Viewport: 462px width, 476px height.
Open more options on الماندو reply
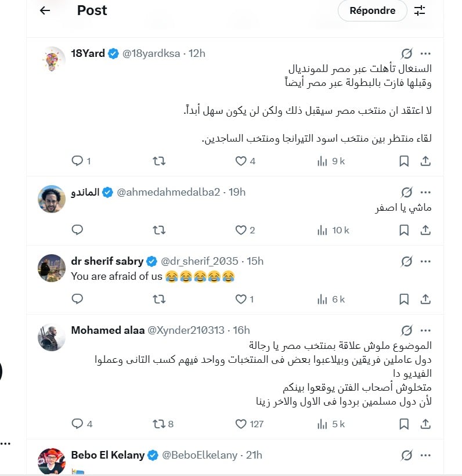coord(425,192)
